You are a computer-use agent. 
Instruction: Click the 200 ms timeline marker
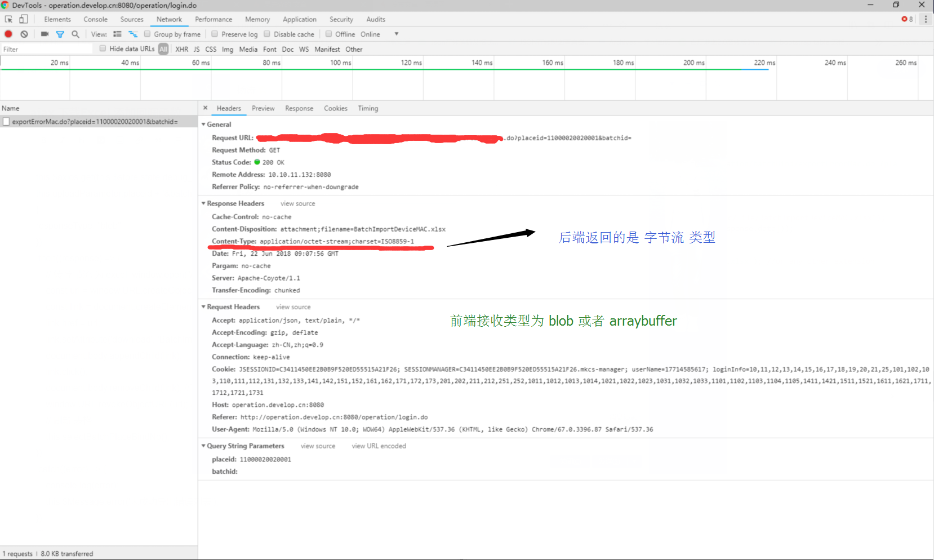pyautogui.click(x=694, y=63)
